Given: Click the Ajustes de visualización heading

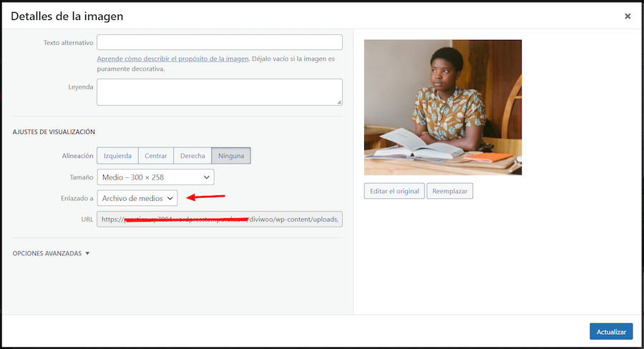Looking at the screenshot, I should (x=54, y=132).
